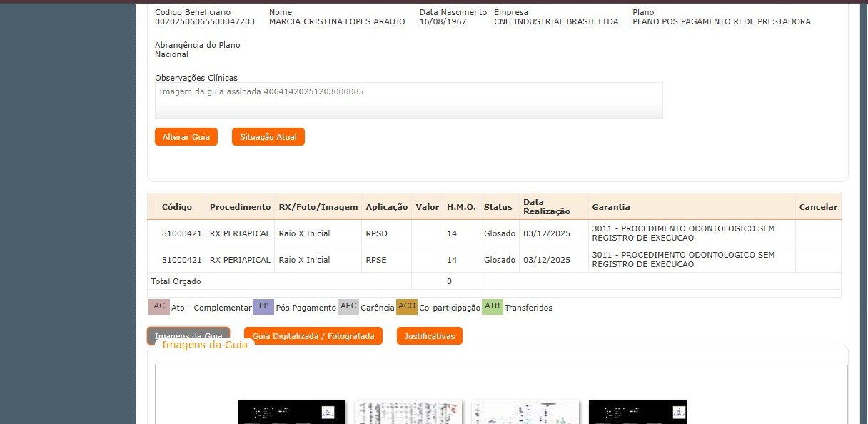Open Guia Digitalizada / Fotografada tab
The image size is (868, 424).
pyautogui.click(x=313, y=336)
